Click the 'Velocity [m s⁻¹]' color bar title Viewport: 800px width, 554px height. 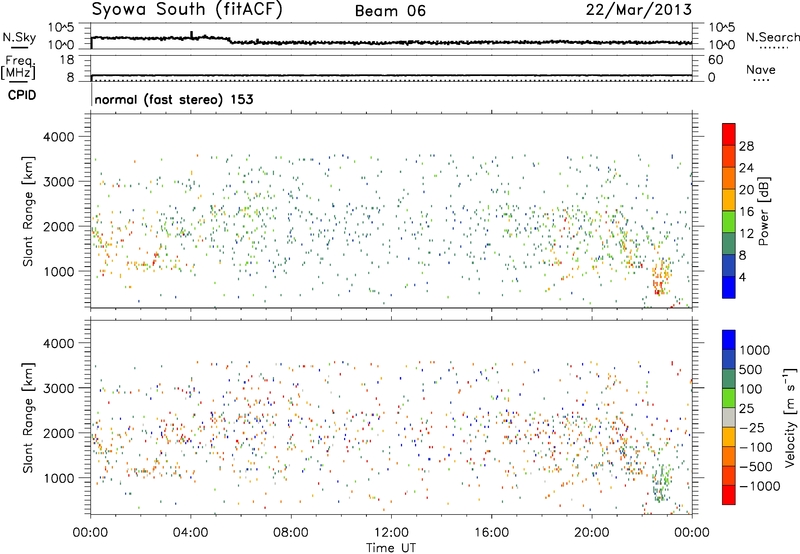(x=790, y=417)
